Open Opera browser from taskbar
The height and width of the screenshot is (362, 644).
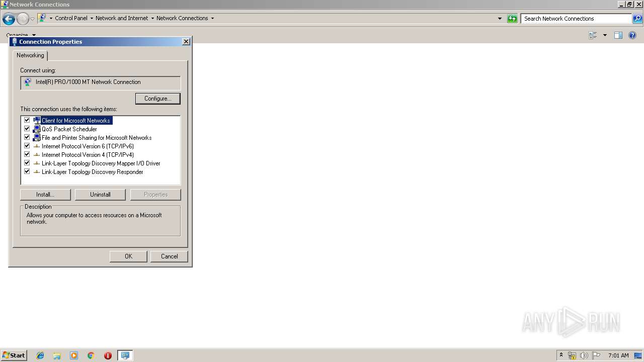[108, 355]
